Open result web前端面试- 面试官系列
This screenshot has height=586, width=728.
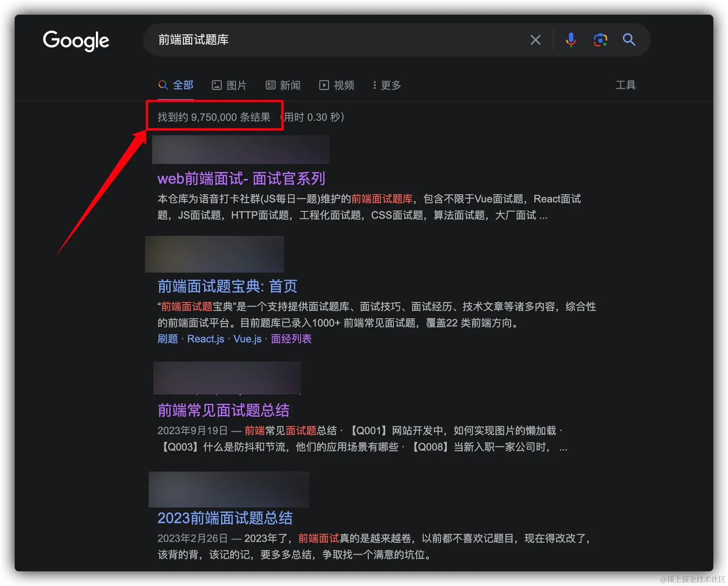(x=241, y=179)
